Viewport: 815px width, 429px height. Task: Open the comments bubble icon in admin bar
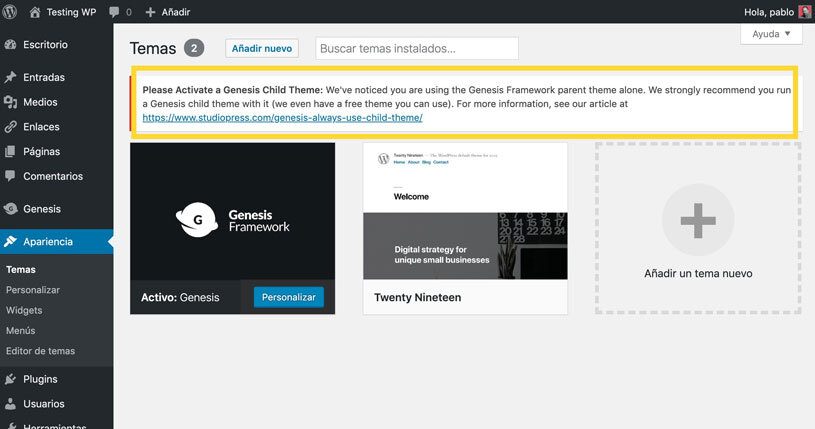[x=114, y=12]
